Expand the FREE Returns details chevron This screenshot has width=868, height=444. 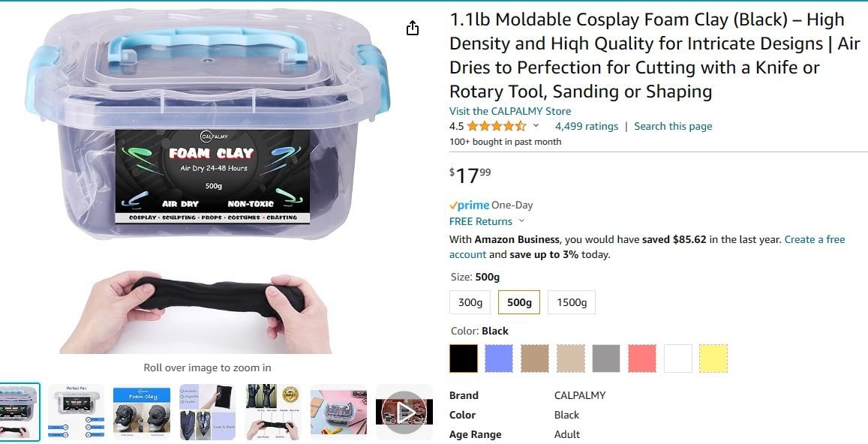[521, 221]
